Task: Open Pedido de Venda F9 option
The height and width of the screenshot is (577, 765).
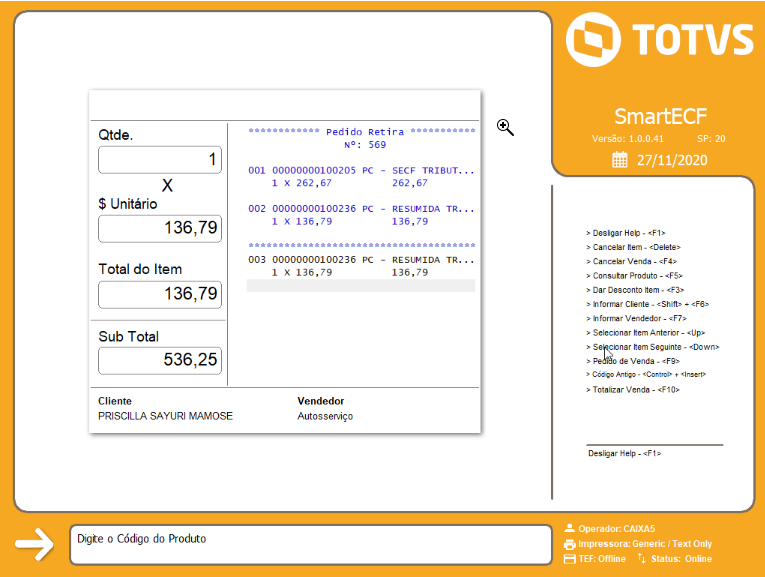Action: (633, 361)
